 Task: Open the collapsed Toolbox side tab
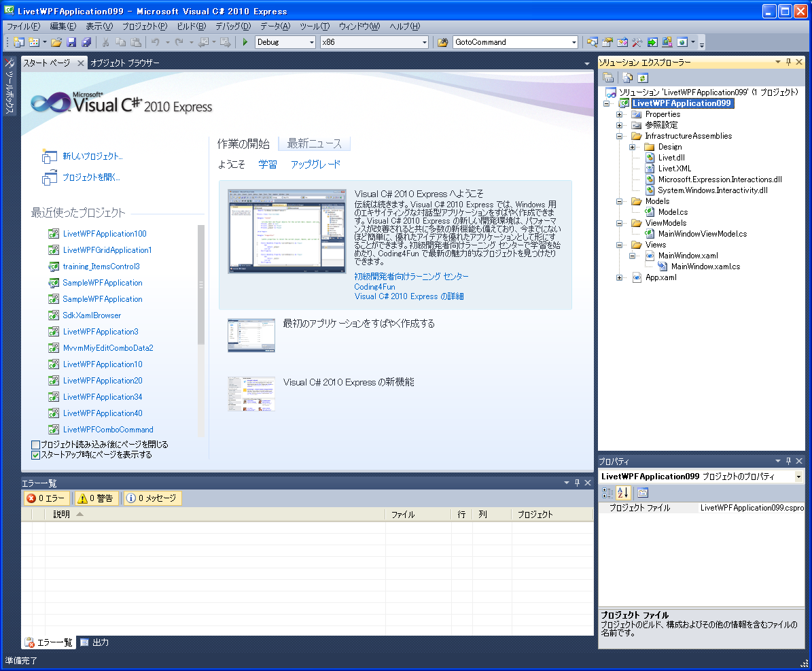(x=10, y=86)
